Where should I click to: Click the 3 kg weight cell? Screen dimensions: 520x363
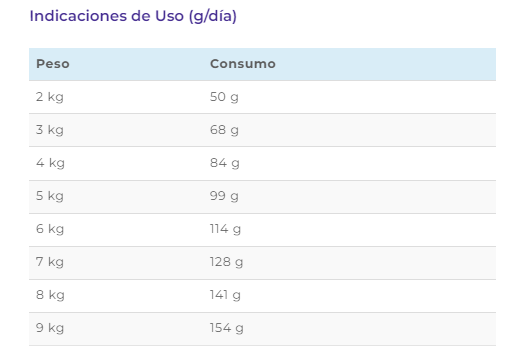(50, 130)
